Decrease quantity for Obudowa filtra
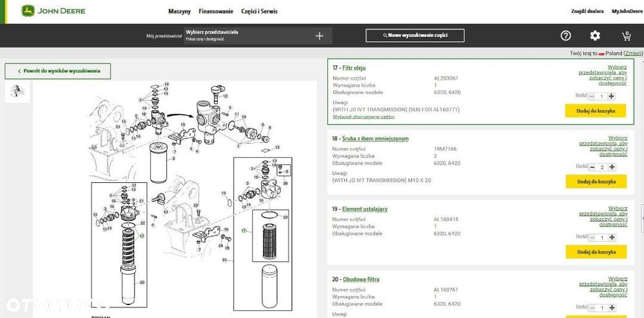The image size is (644, 318). pyautogui.click(x=592, y=308)
